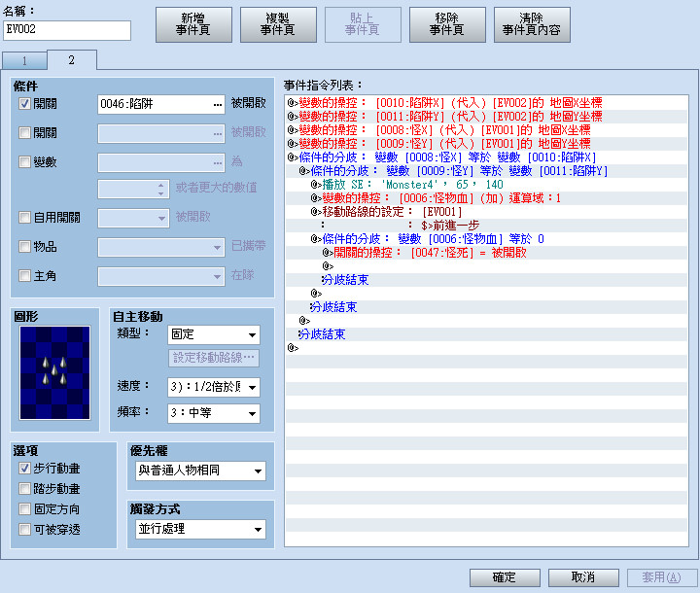Toggle the 步行動畫 option
700x593 pixels.
tap(24, 468)
